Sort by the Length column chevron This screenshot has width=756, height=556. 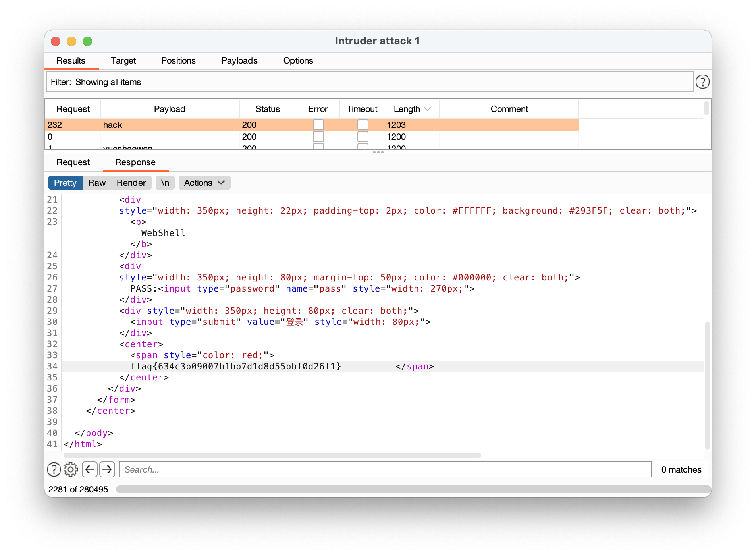click(428, 109)
